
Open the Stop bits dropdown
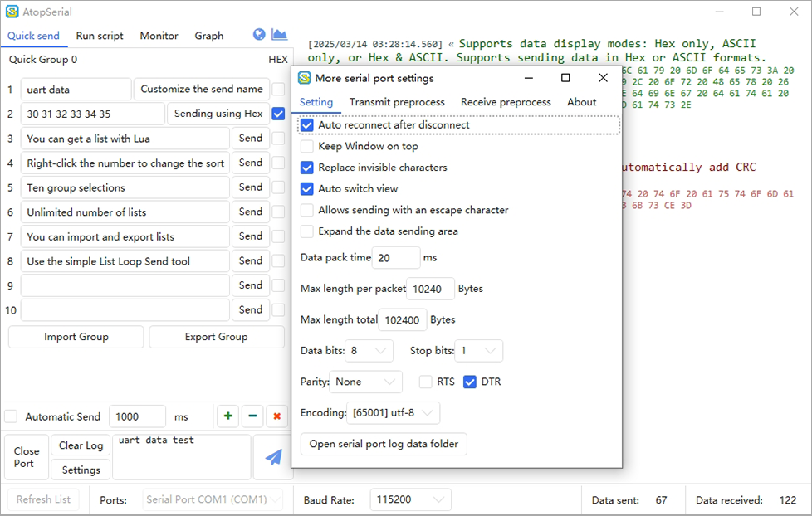point(478,351)
